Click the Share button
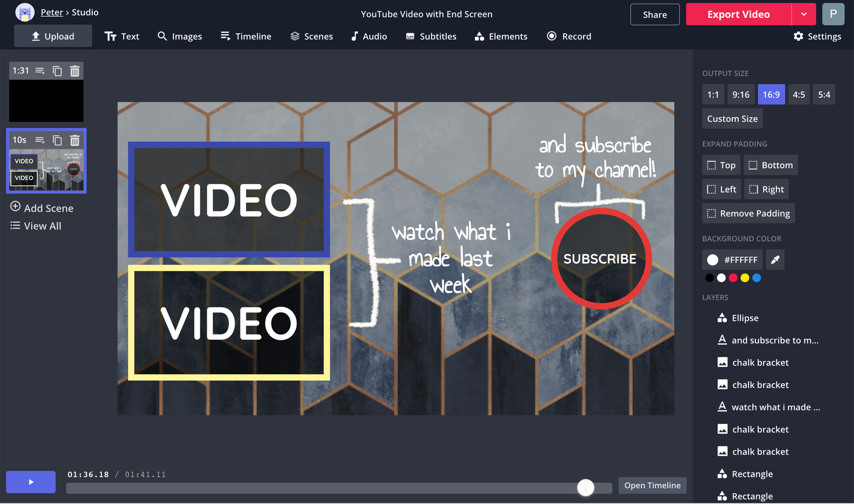Viewport: 854px width, 504px height. 655,15
